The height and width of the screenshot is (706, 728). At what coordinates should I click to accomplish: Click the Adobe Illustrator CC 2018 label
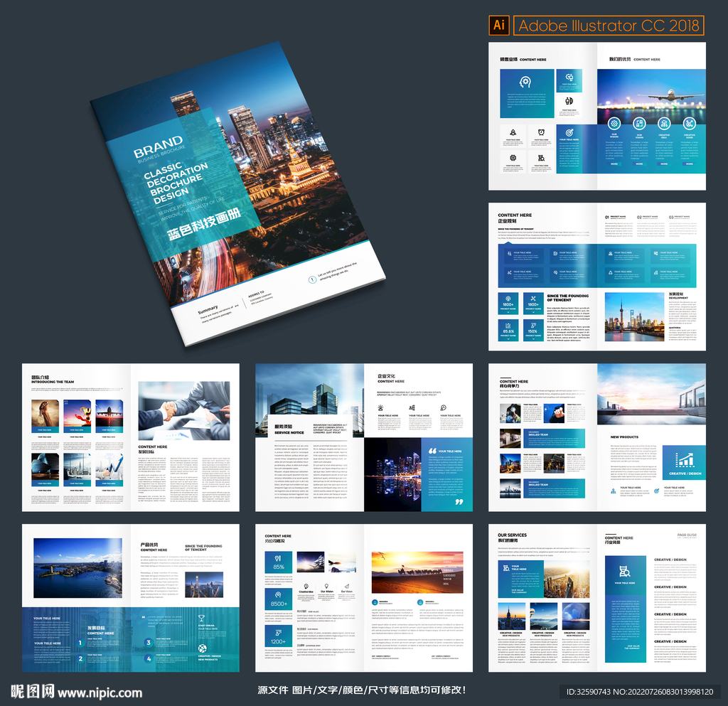[609, 25]
